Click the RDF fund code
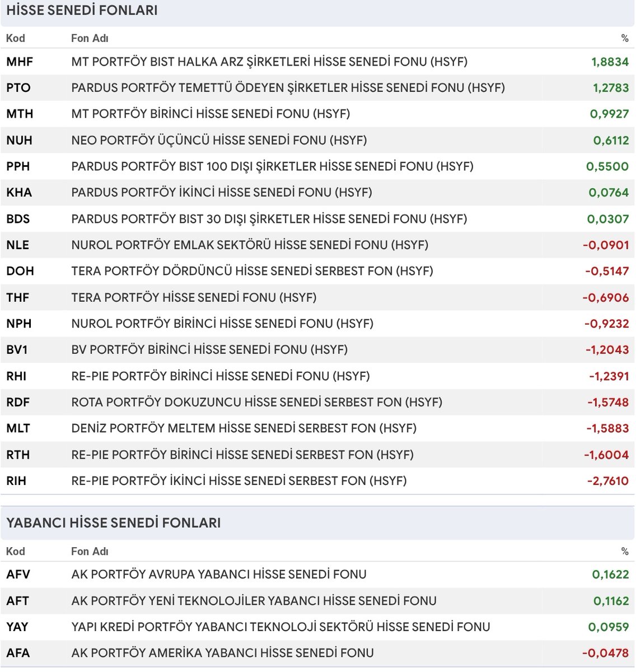This screenshot has width=636, height=672. pyautogui.click(x=18, y=402)
